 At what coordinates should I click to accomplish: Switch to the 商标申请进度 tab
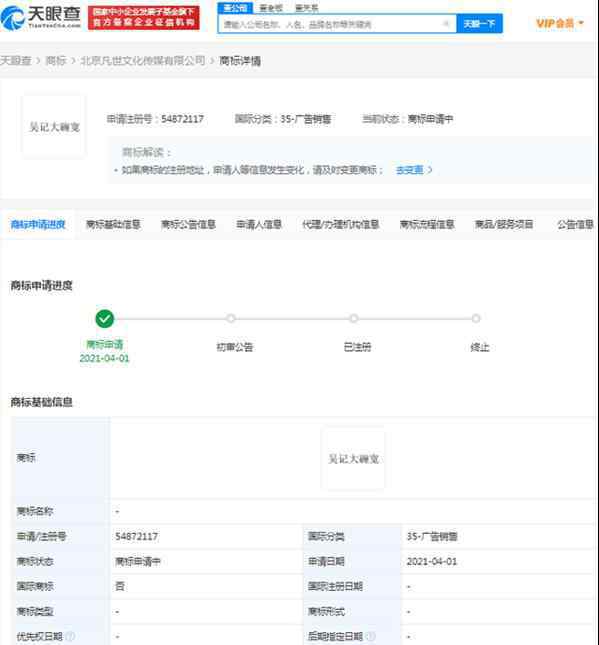(38, 224)
